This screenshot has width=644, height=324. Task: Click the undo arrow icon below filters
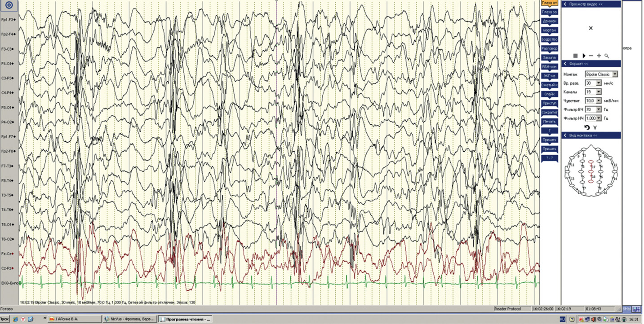coord(587,127)
